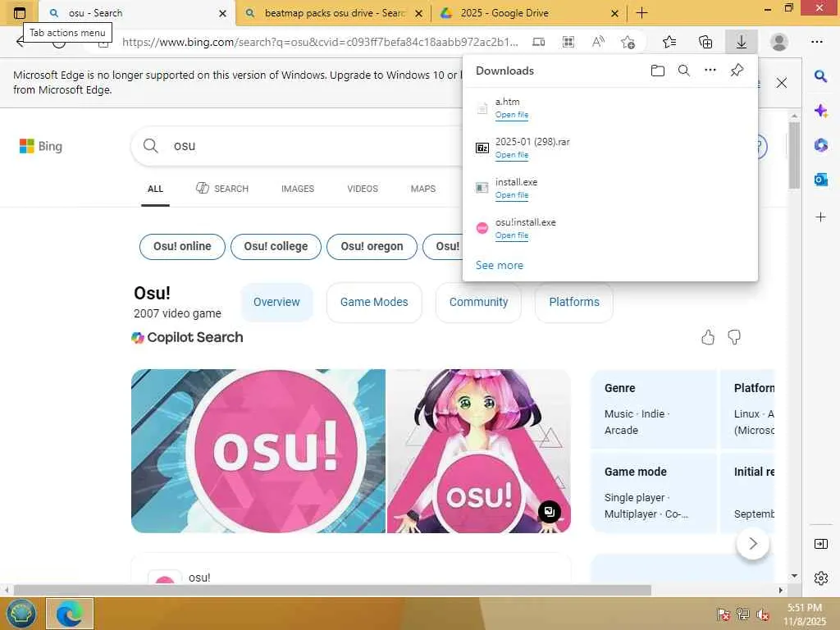Image resolution: width=840 pixels, height=630 pixels.
Task: Open image gallery icon on osu picture
Action: tap(549, 512)
